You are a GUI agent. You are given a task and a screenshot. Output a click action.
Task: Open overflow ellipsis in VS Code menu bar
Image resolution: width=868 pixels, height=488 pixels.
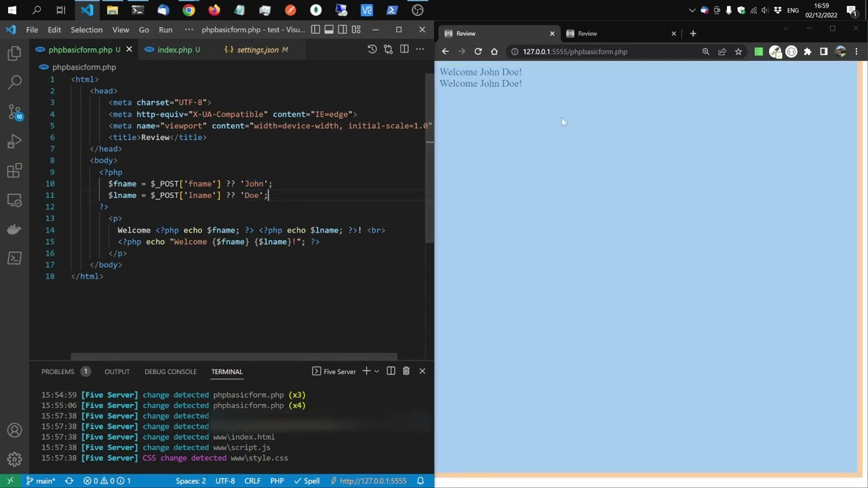point(189,30)
